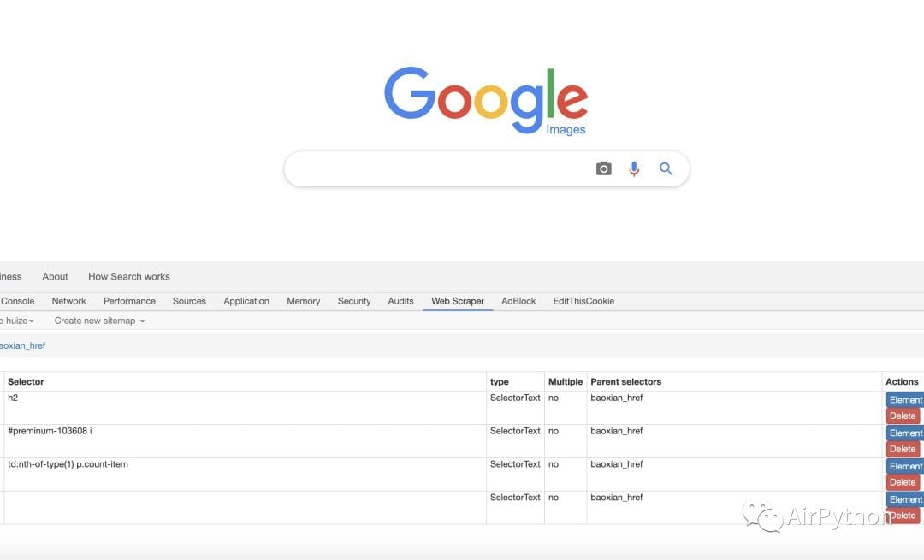Click inside the Google search box
924x560 pixels.
click(436, 169)
